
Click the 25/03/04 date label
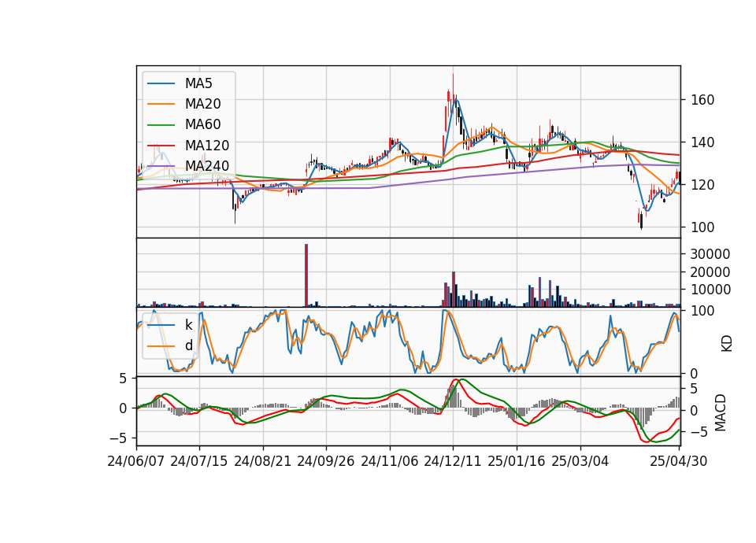pyautogui.click(x=580, y=461)
